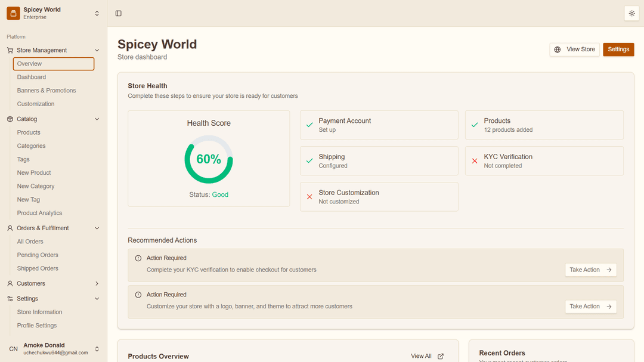Switch theme with the sun icon
This screenshot has width=644, height=362.
(631, 14)
